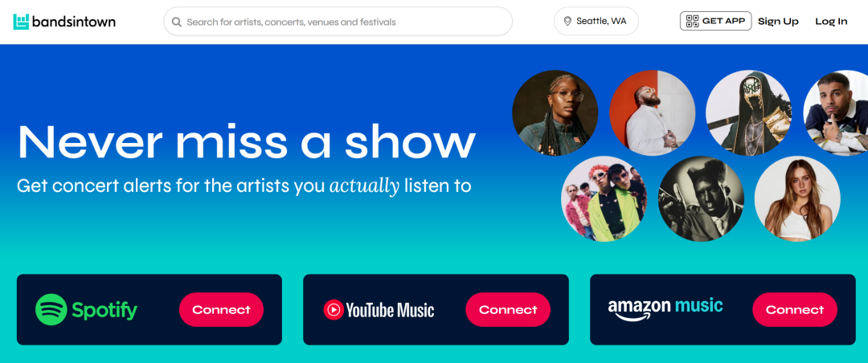
Task: Select photo of long-haired woman in white top
Action: pos(798,198)
